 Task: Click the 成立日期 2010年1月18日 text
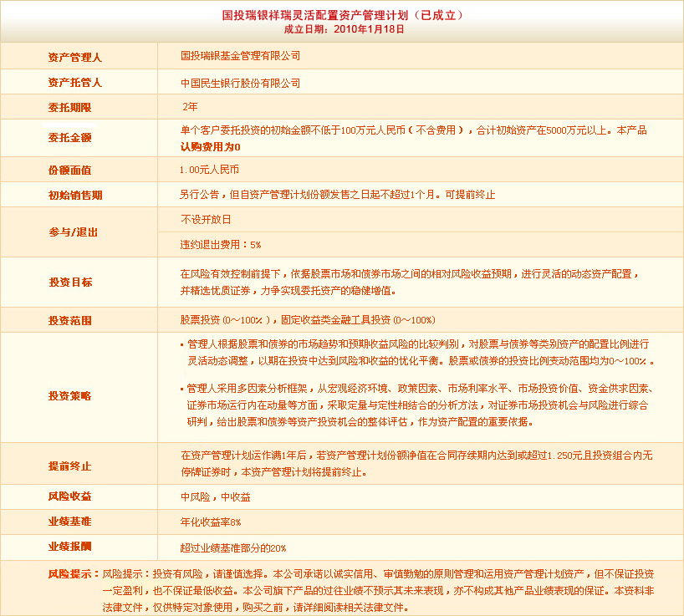point(344,28)
